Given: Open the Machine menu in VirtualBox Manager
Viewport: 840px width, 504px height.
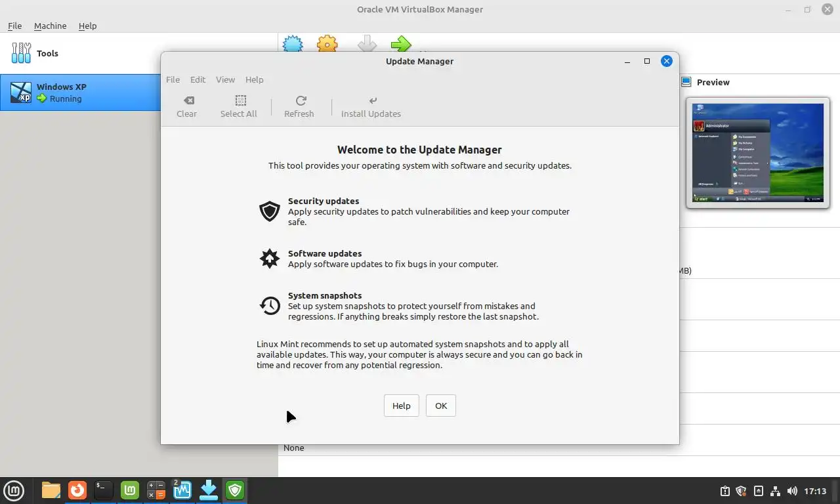Looking at the screenshot, I should [x=50, y=26].
